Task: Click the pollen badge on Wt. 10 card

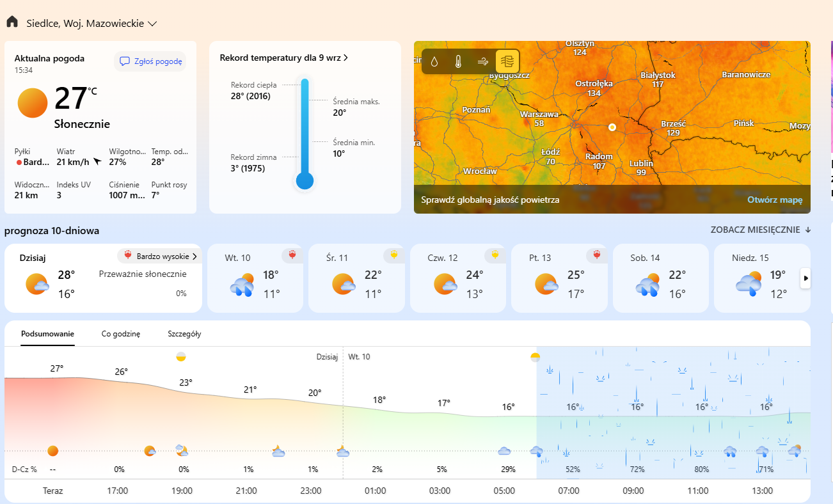Action: tap(292, 255)
